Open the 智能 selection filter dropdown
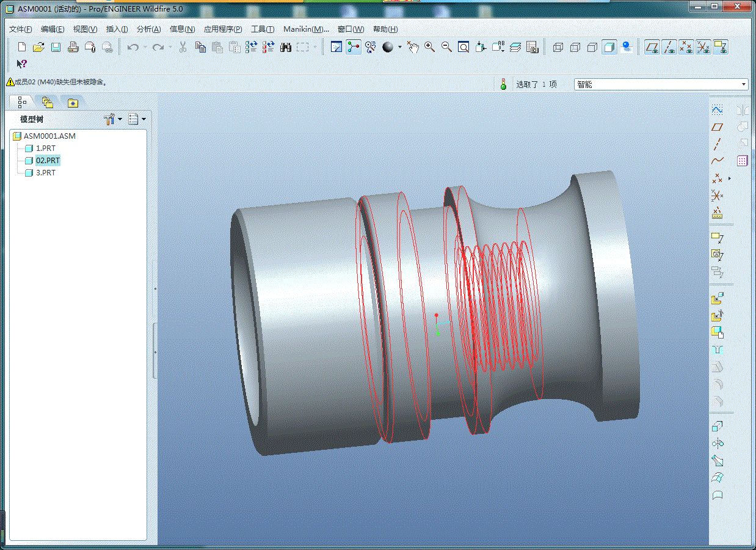756x550 pixels. 661,84
